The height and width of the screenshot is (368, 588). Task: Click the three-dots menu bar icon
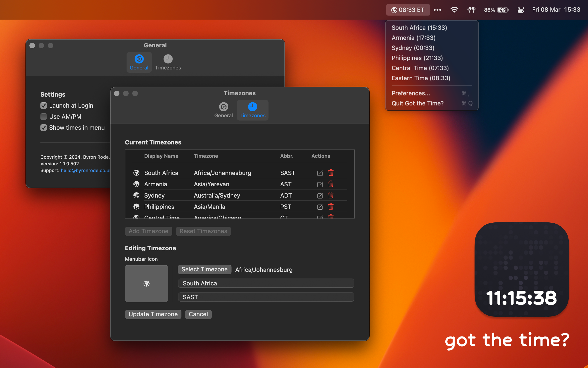437,10
